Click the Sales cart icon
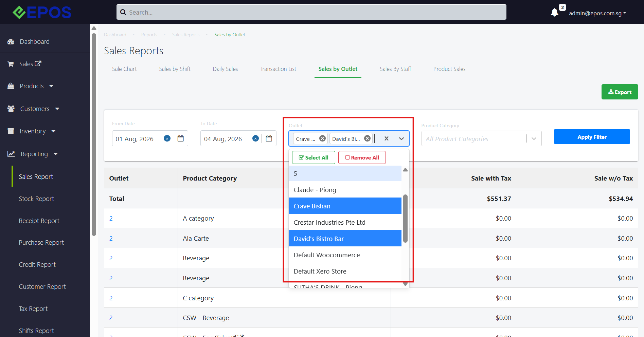This screenshot has width=644, height=337. (x=11, y=64)
